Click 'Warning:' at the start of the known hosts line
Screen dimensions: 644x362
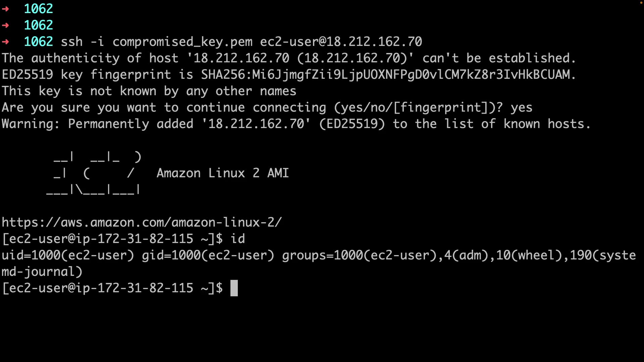(31, 124)
